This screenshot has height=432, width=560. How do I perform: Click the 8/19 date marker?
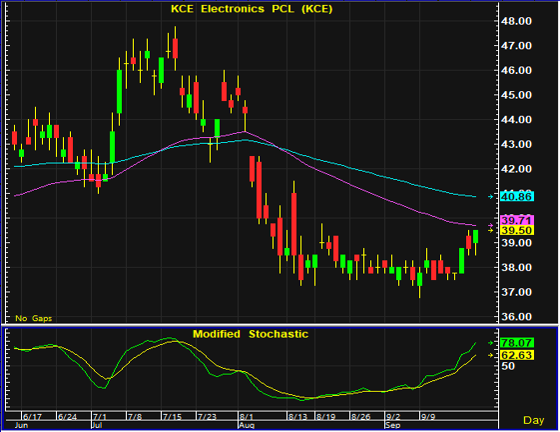pos(325,417)
